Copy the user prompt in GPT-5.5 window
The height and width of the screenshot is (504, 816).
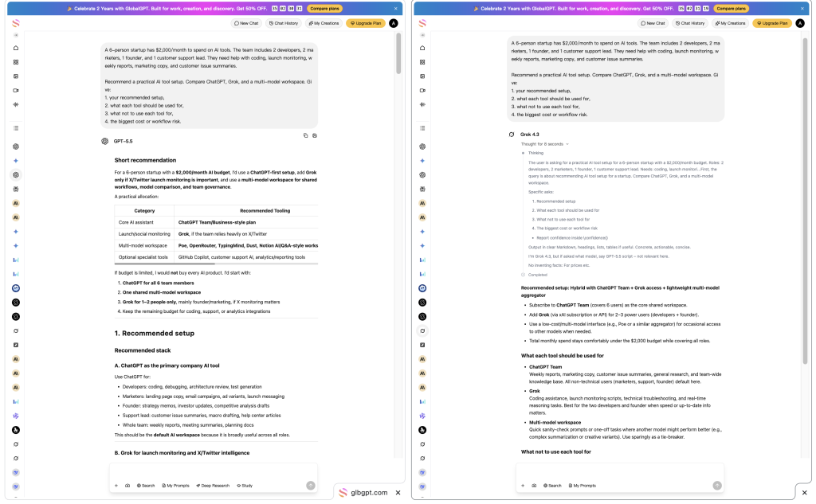tap(305, 135)
